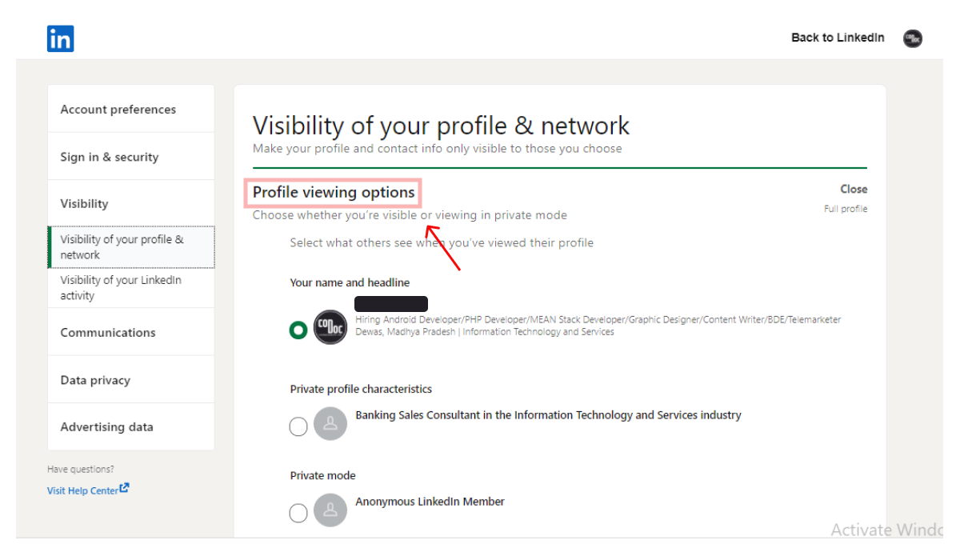Click the Profile viewing options heading
Screen dimensions: 960x560
pyautogui.click(x=334, y=192)
